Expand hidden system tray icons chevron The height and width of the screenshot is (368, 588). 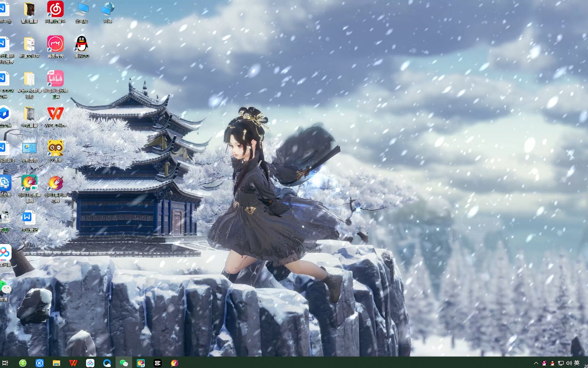(536, 363)
